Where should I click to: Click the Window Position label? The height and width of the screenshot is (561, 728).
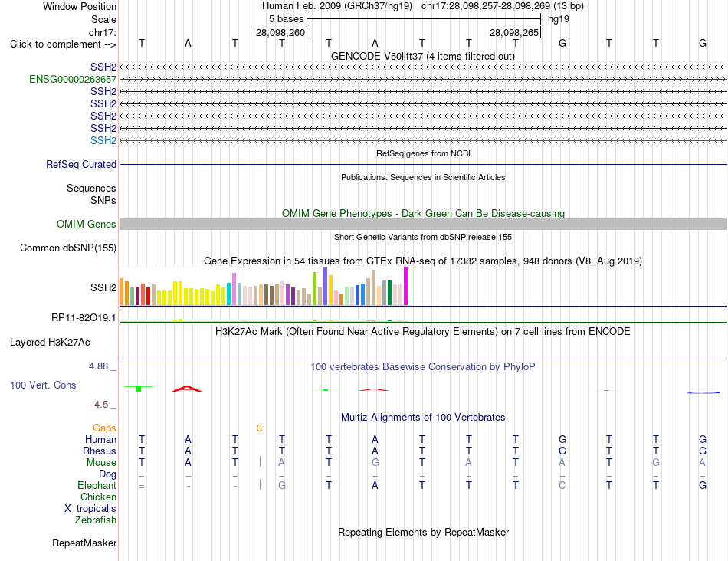[x=80, y=6]
